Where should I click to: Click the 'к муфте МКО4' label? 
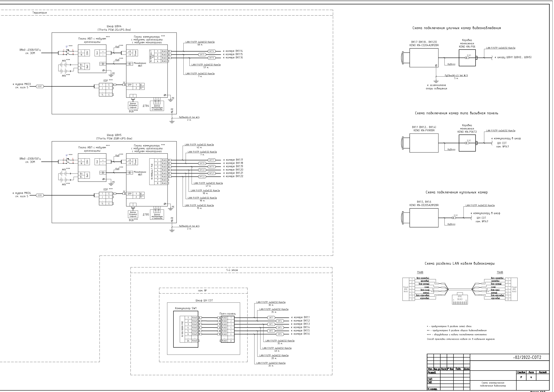(22, 193)
